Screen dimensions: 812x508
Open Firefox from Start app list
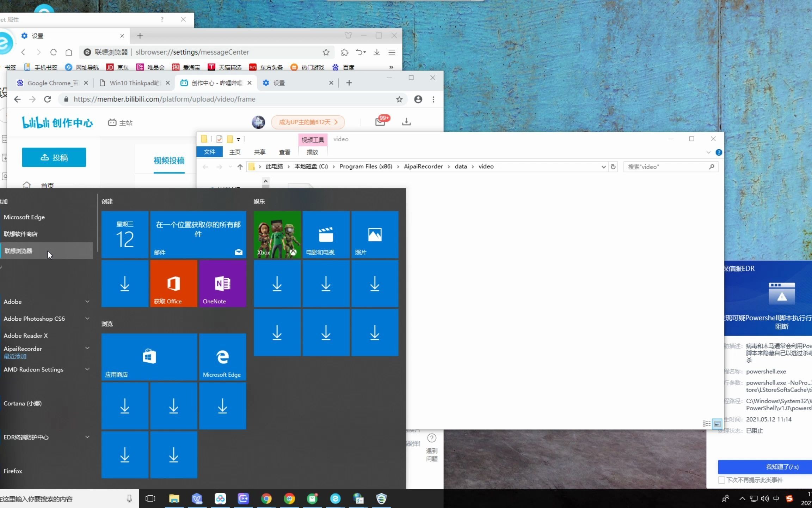(47, 471)
